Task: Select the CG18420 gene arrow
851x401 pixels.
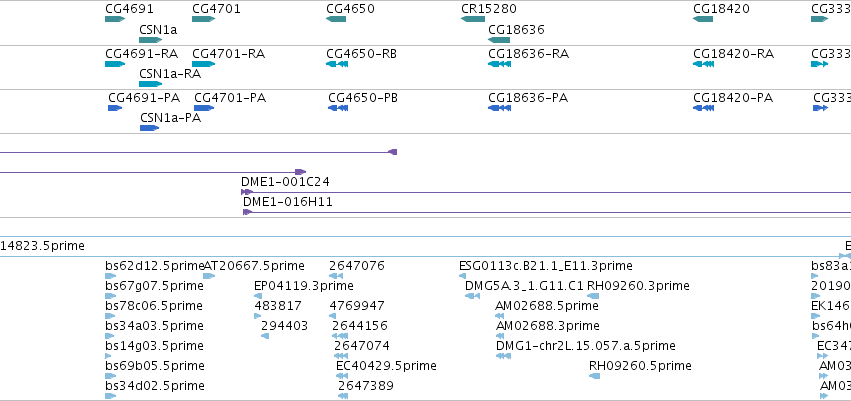Action: click(x=703, y=19)
